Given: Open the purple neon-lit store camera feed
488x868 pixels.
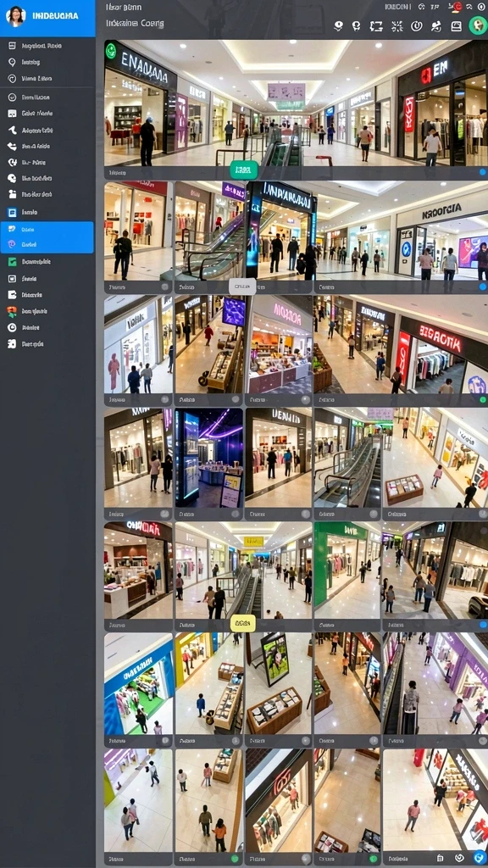Looking at the screenshot, I should [x=209, y=458].
